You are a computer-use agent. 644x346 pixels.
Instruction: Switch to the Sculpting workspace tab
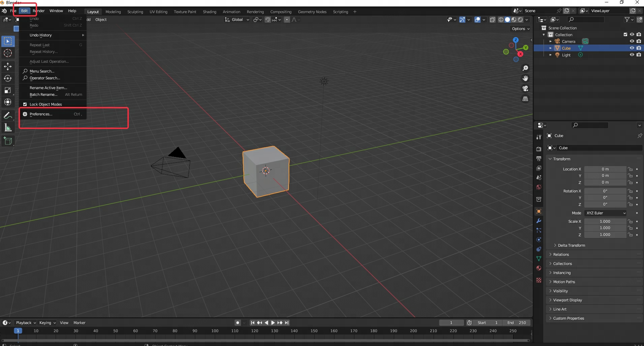tap(135, 12)
